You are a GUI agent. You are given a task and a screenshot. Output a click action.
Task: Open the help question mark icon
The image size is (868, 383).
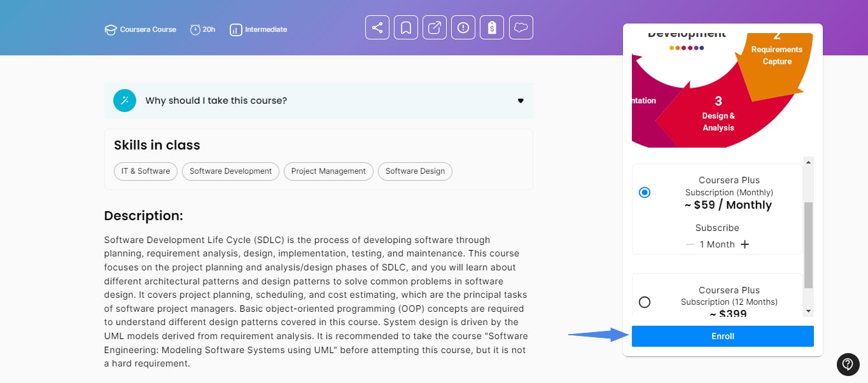click(848, 364)
